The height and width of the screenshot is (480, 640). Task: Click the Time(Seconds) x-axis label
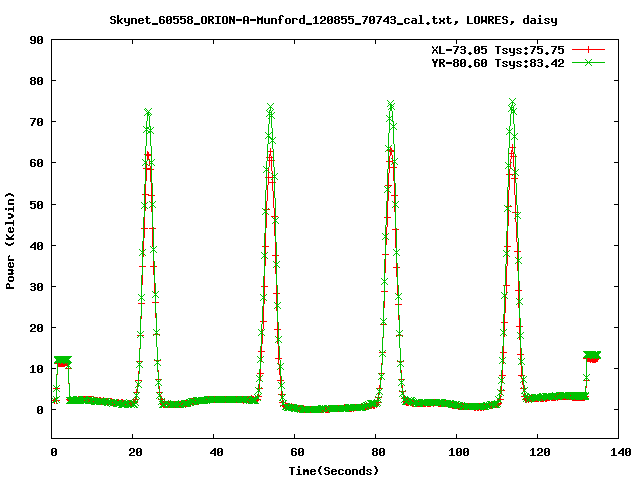pos(333,471)
